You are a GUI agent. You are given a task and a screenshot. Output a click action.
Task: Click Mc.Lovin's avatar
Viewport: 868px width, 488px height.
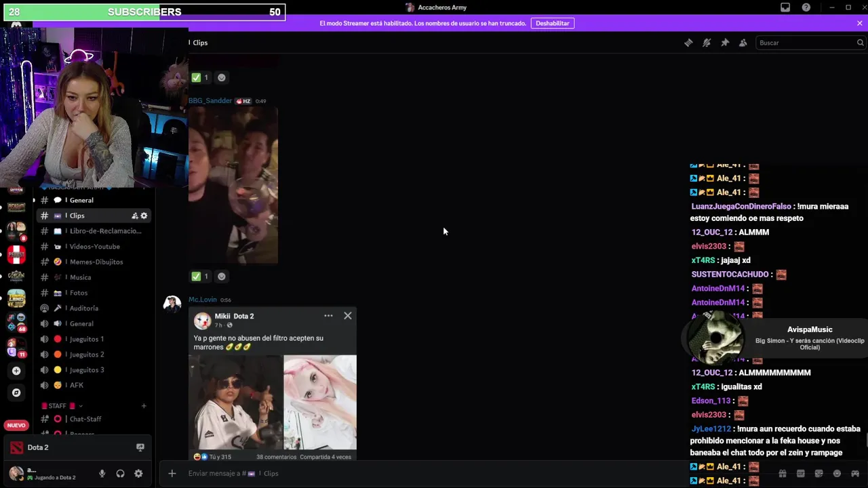172,303
